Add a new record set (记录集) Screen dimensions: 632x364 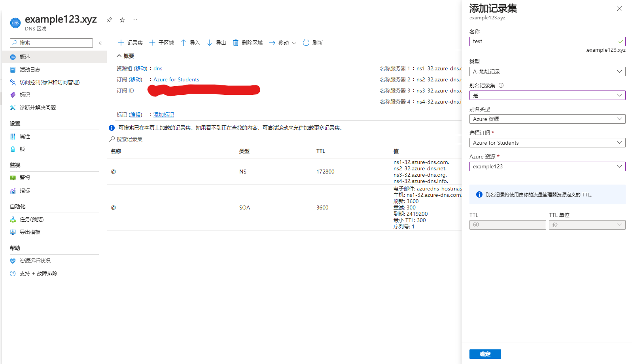point(130,43)
